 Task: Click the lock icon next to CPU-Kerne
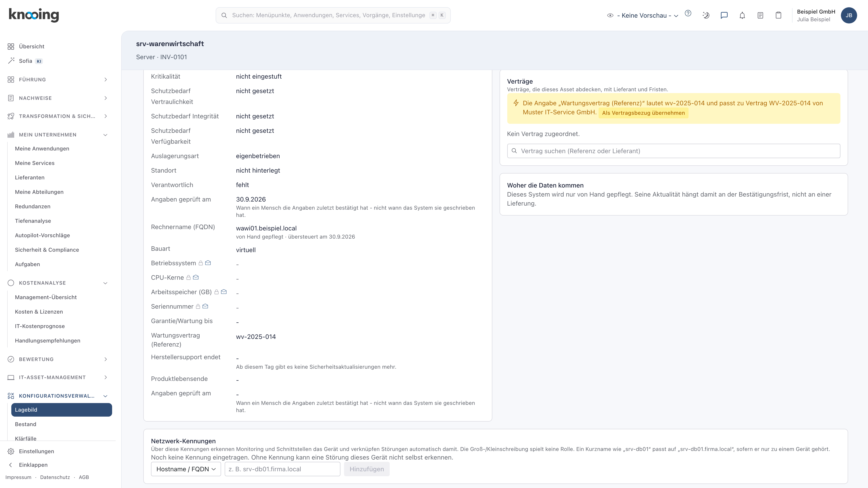[189, 277]
